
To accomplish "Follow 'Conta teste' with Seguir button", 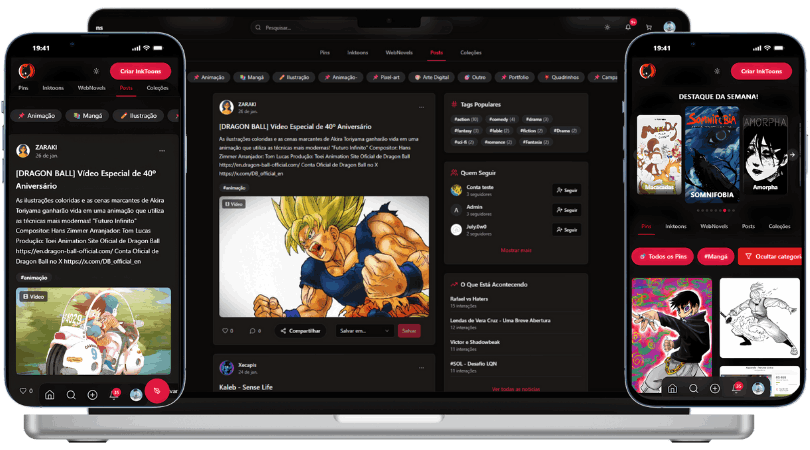I will pyautogui.click(x=567, y=190).
